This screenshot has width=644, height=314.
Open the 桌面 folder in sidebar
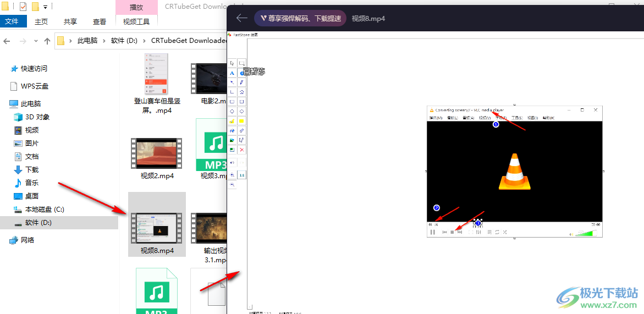(26, 196)
